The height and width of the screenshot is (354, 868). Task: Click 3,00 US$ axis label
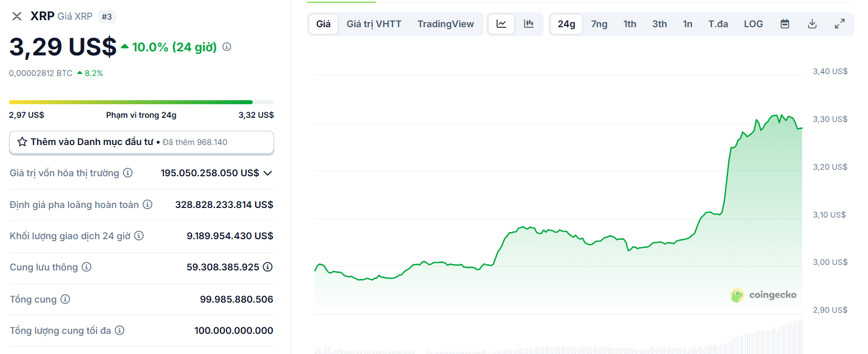coord(830,262)
